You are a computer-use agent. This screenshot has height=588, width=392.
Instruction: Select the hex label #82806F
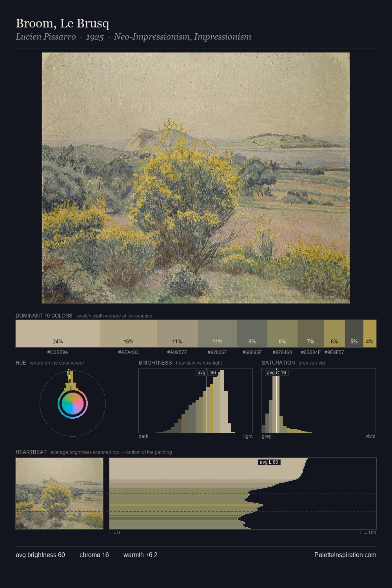click(217, 352)
